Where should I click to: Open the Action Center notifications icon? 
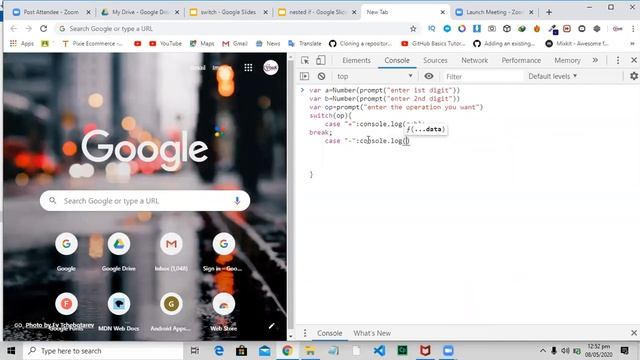pos(624,351)
